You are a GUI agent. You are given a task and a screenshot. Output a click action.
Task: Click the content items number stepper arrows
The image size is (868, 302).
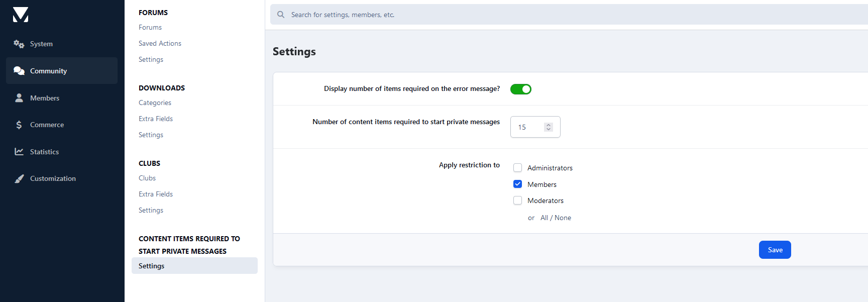point(549,127)
